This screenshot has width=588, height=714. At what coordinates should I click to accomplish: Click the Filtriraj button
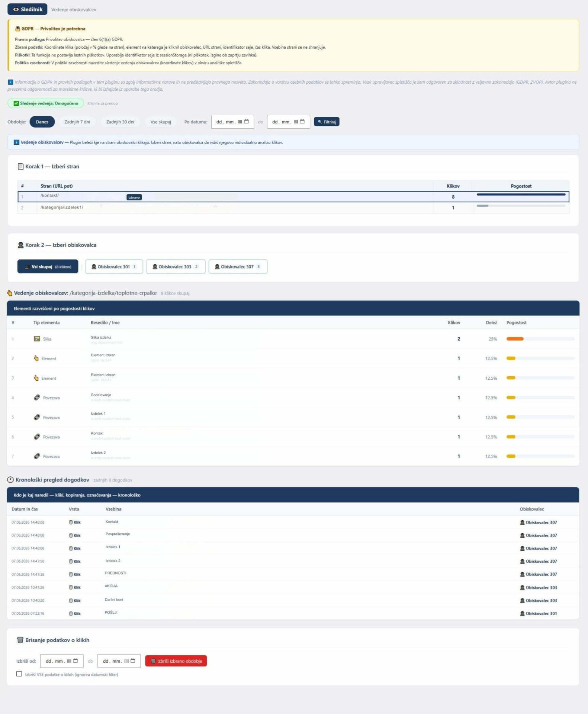click(x=327, y=122)
